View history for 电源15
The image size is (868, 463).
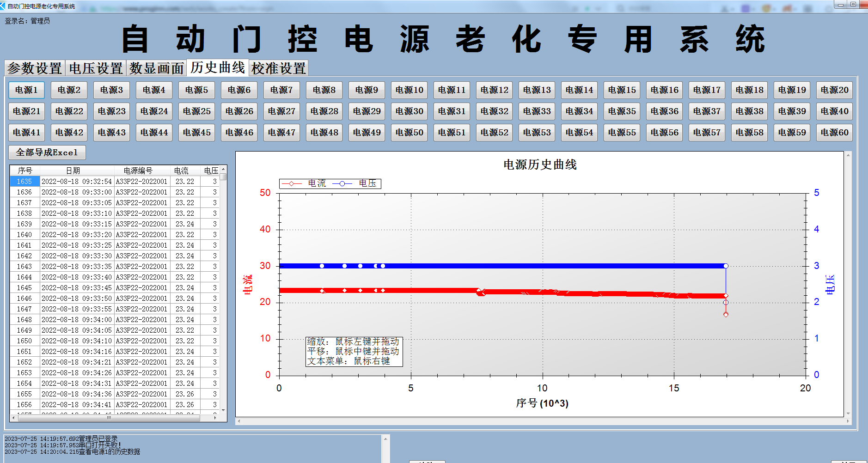point(622,90)
